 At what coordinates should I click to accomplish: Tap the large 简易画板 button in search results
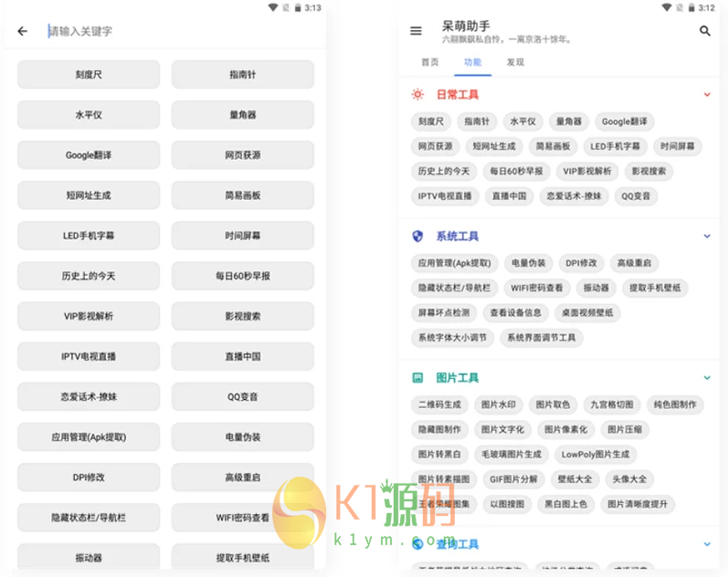[243, 195]
